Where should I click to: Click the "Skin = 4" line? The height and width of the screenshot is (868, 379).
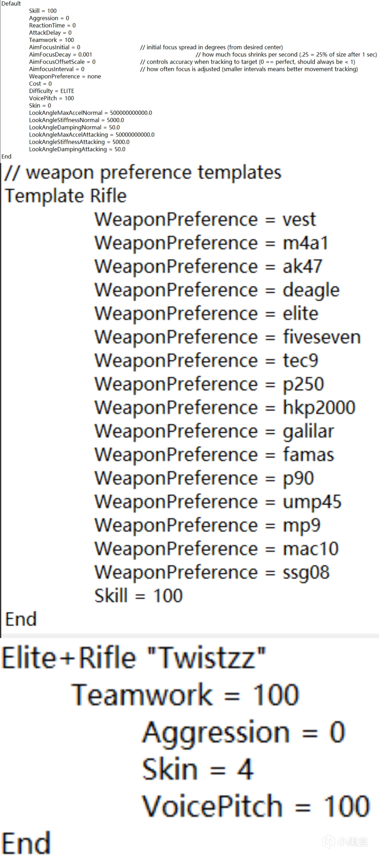pyautogui.click(x=198, y=769)
